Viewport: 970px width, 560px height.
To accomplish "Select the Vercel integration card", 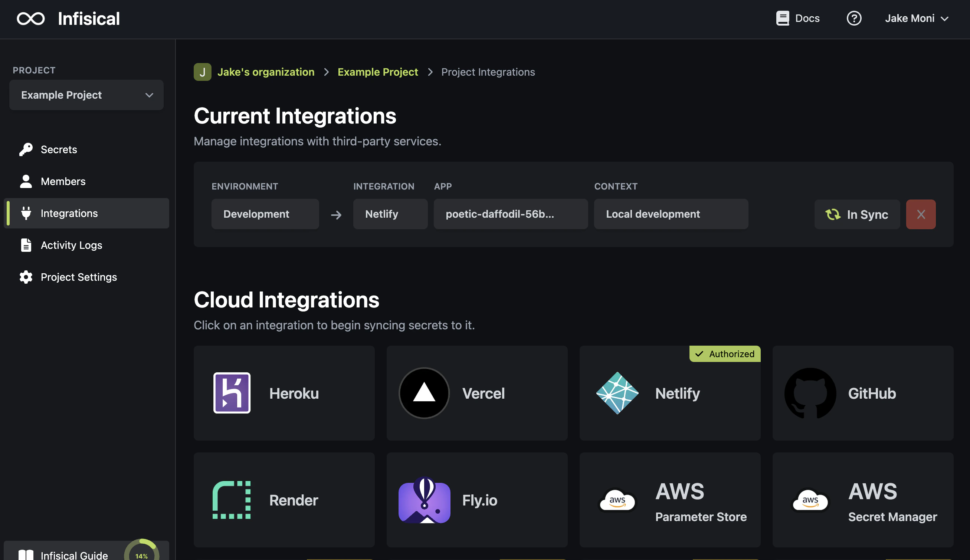I will [477, 393].
